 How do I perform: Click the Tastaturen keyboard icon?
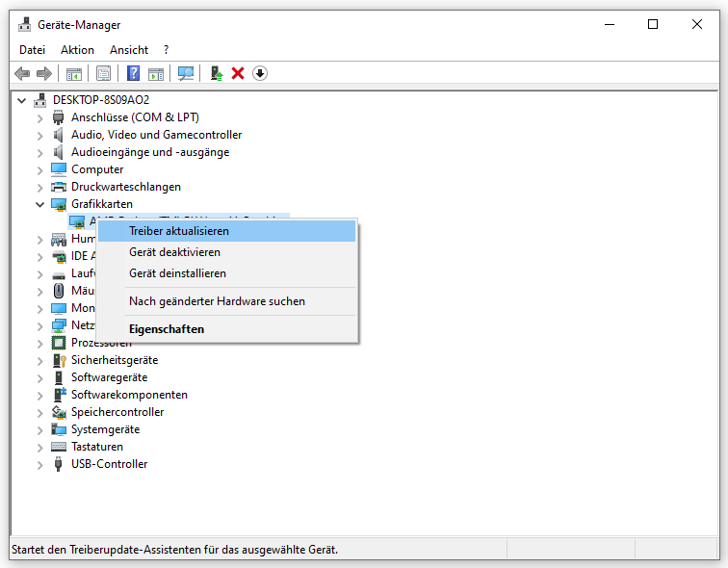click(x=59, y=447)
